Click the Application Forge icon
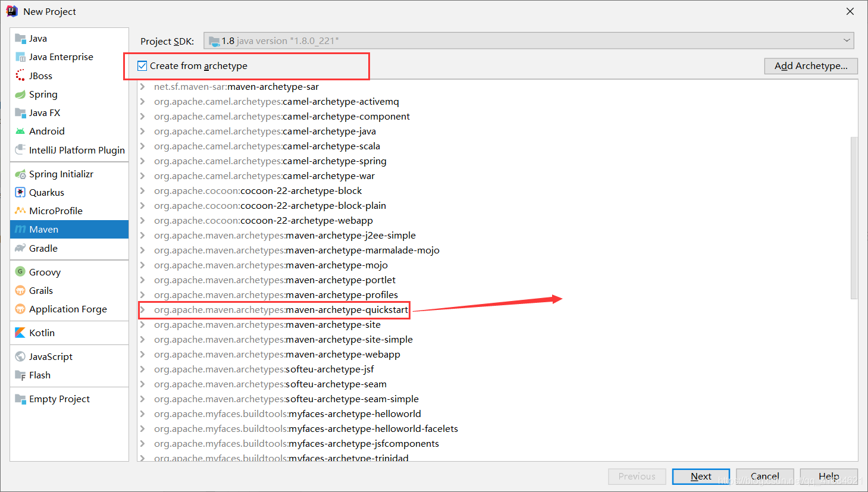 click(x=20, y=309)
